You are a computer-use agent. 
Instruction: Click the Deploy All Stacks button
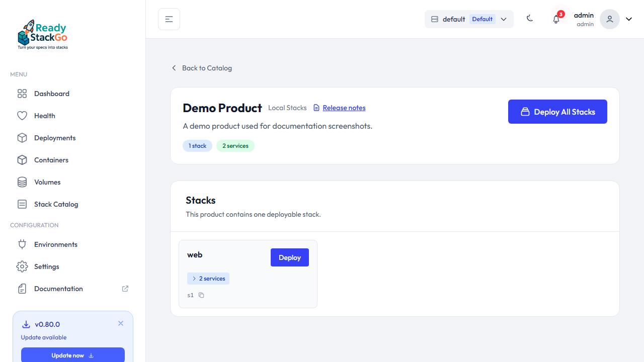coord(557,112)
